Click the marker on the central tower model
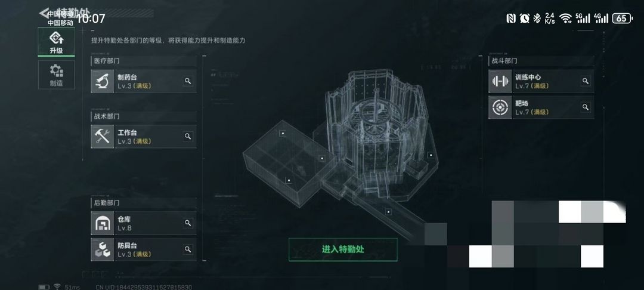The image size is (644, 290). [431, 155]
